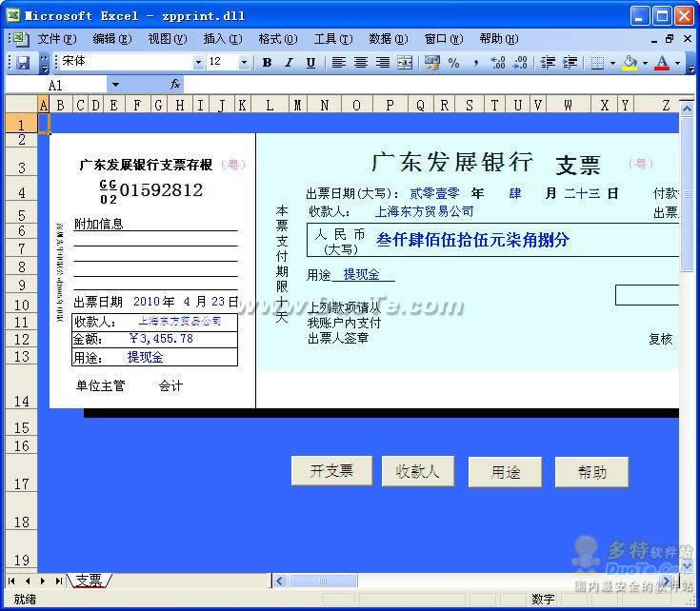
Task: Open 数据 menu
Action: coord(389,39)
